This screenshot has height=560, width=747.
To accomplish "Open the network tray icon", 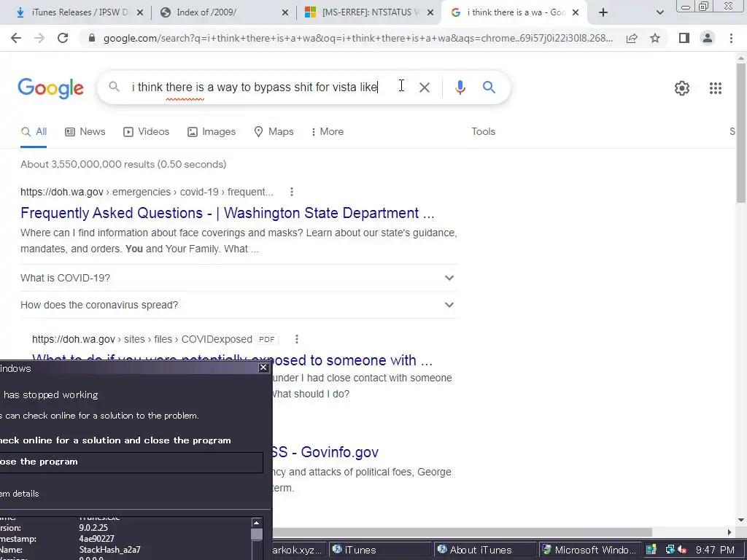I will click(670, 550).
